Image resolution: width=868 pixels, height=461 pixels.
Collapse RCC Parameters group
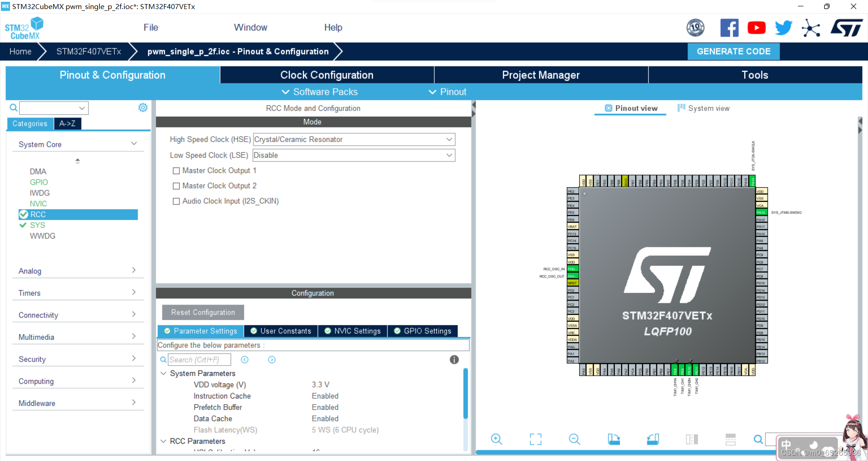tap(164, 441)
